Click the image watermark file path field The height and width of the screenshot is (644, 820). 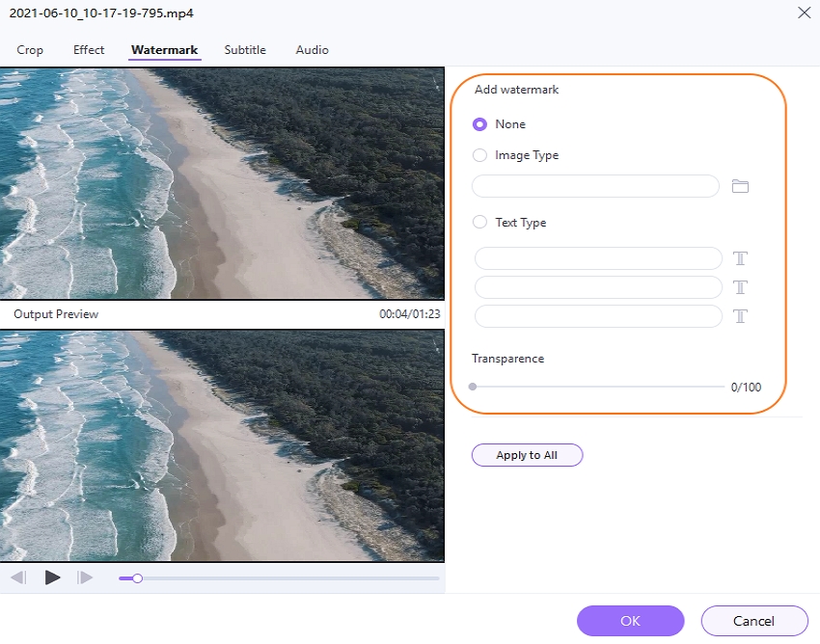(x=595, y=186)
